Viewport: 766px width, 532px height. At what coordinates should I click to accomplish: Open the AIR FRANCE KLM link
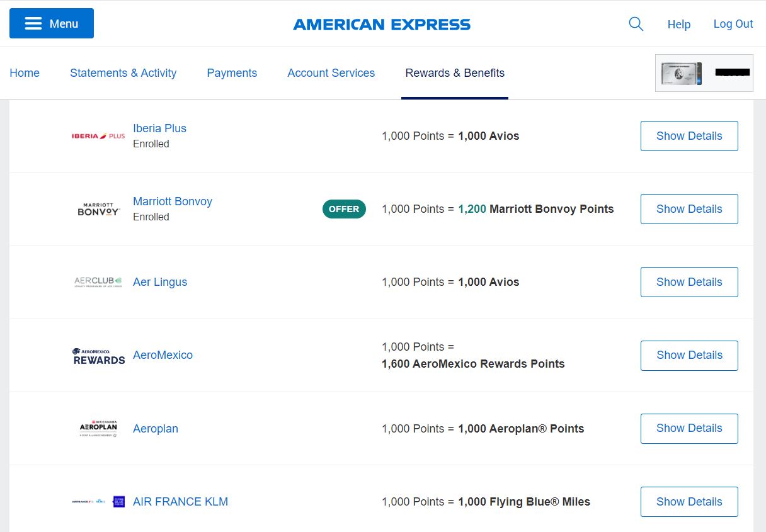pyautogui.click(x=180, y=502)
